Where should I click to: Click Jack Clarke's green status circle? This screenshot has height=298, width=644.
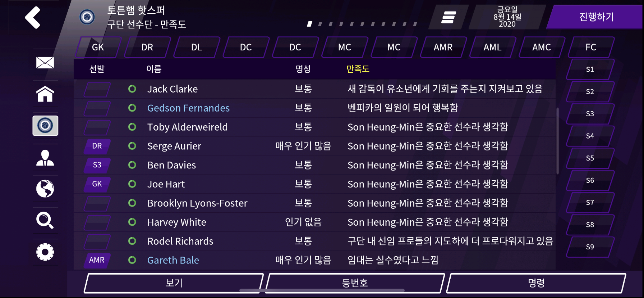(x=132, y=89)
